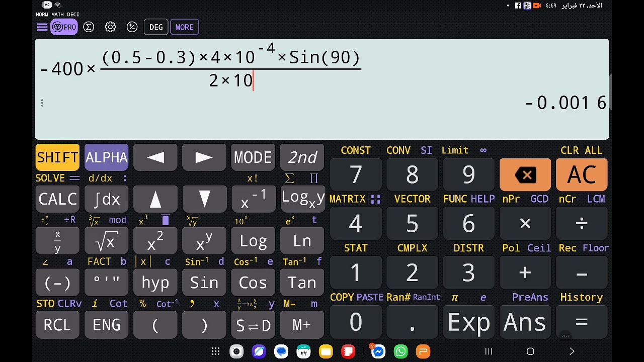Tap the number 4 key

(356, 224)
